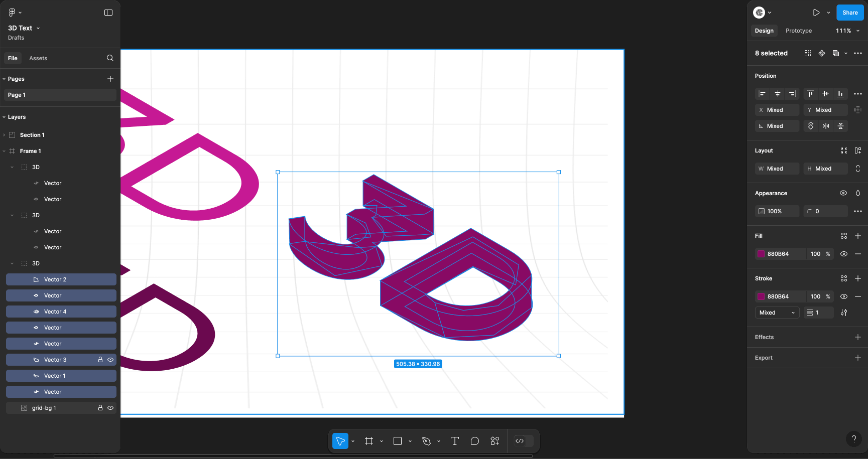Screen dimensions: 868x459
Task: Toggle visibility of the Stroke color
Action: click(844, 296)
